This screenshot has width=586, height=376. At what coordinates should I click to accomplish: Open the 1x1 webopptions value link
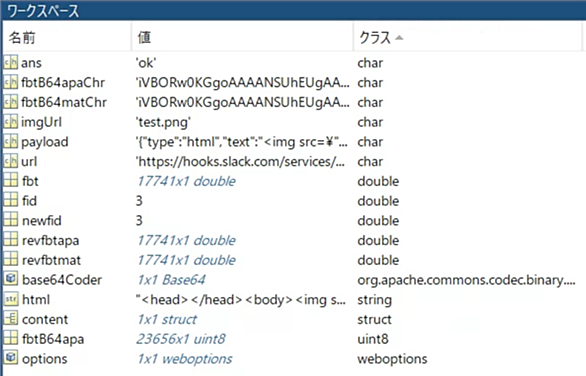[185, 358]
